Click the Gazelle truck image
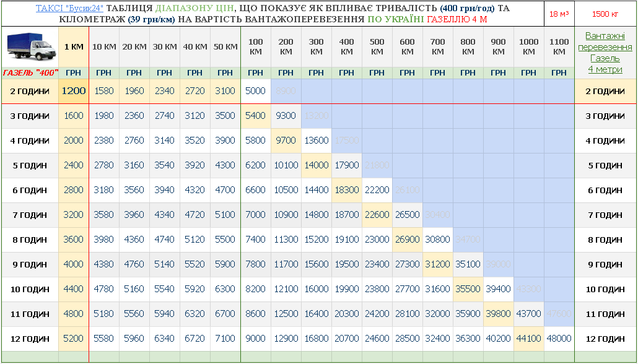The height and width of the screenshot is (364, 638). [x=30, y=47]
